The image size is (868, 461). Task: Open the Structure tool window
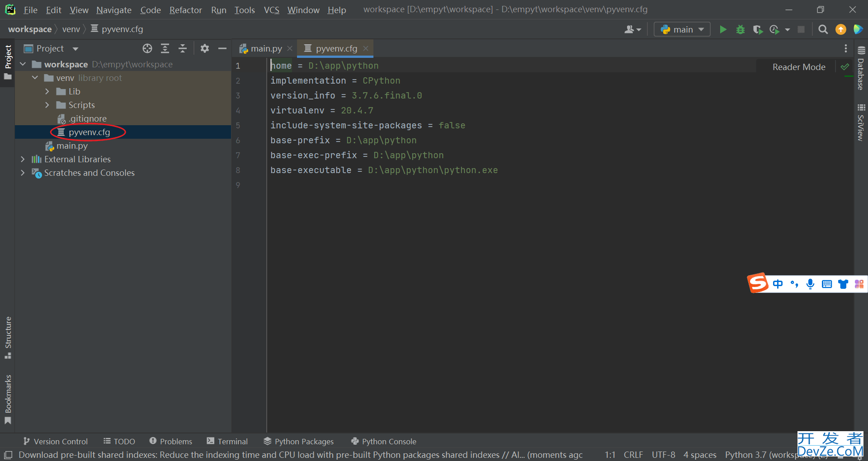point(8,338)
